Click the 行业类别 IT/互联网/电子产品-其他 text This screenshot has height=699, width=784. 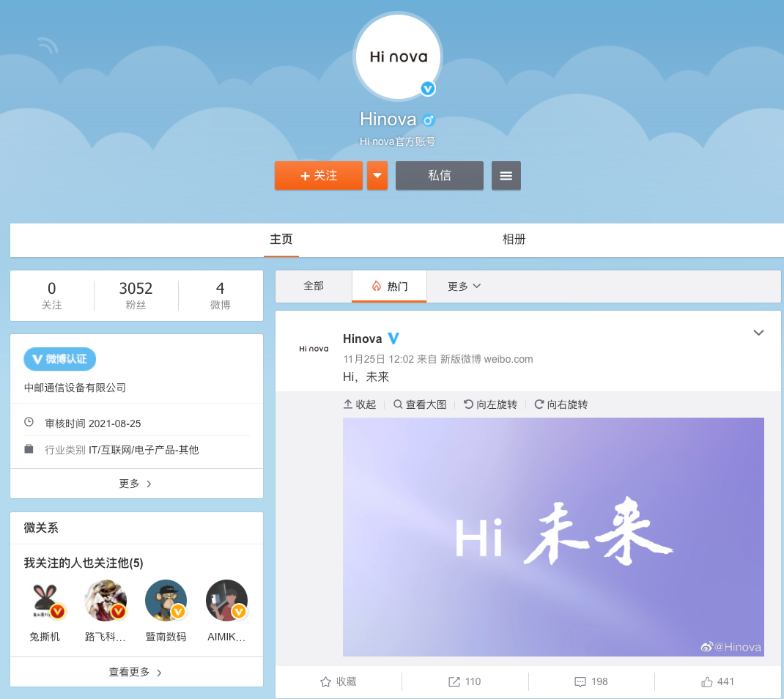122,450
